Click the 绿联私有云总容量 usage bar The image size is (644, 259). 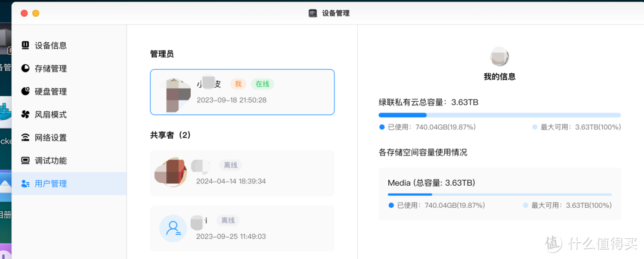click(x=499, y=115)
